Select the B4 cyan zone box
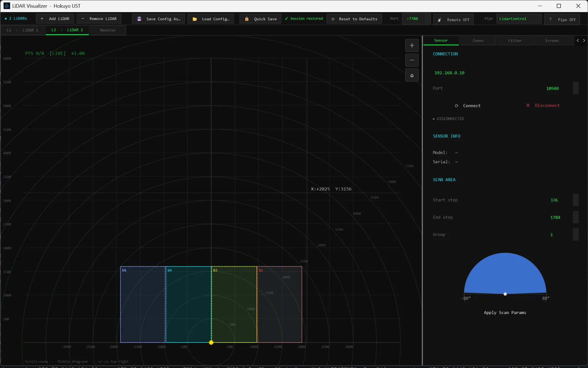This screenshot has height=368, width=588. point(188,305)
